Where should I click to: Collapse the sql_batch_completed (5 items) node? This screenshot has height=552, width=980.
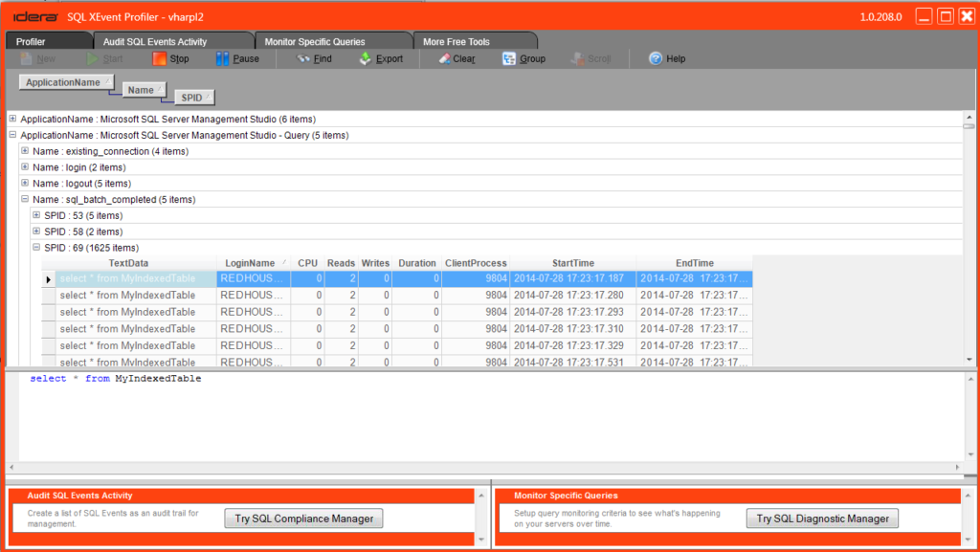(24, 199)
